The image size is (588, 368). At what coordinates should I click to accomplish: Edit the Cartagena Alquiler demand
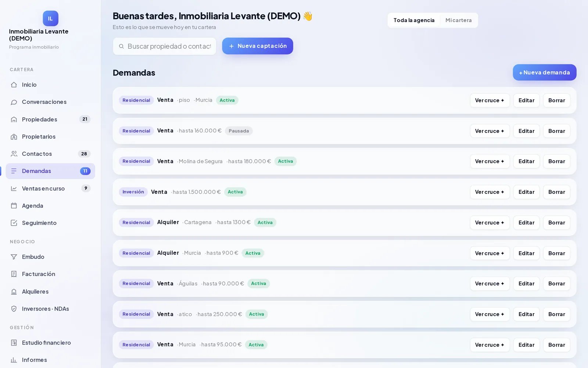tap(526, 223)
